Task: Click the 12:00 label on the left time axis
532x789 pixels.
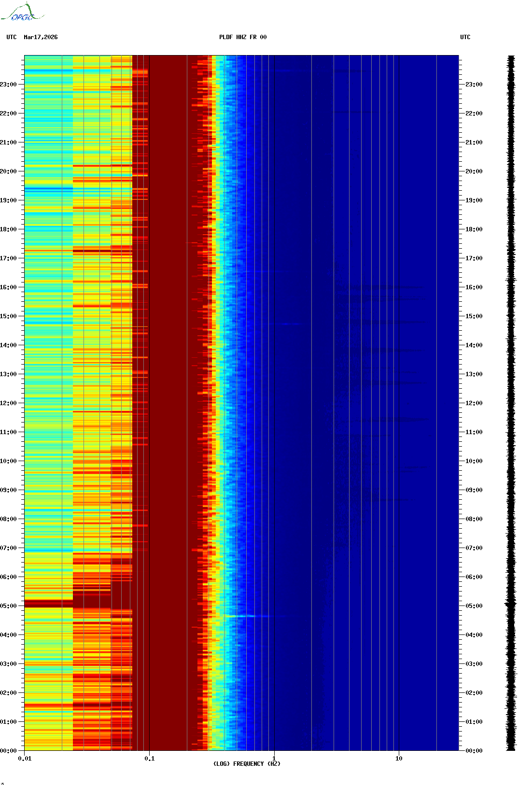Action: click(x=8, y=403)
